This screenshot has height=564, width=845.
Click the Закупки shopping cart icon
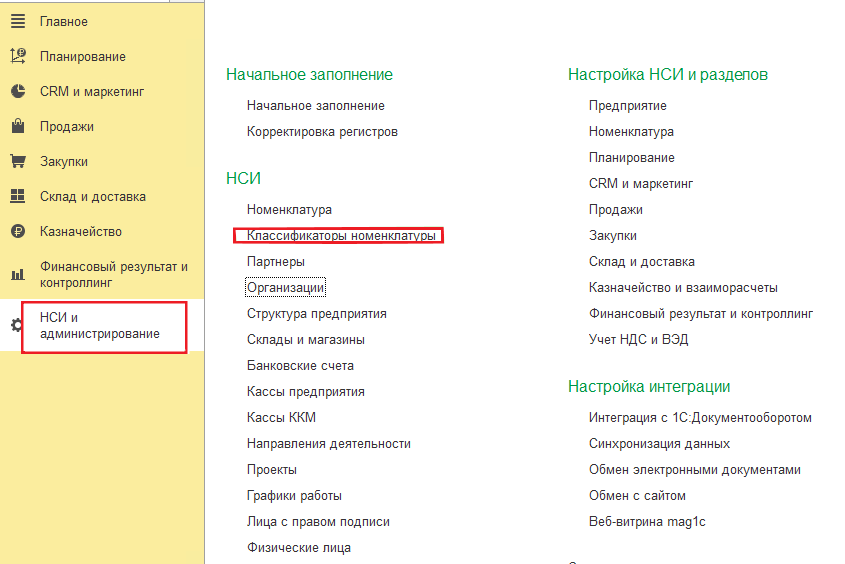pos(17,162)
